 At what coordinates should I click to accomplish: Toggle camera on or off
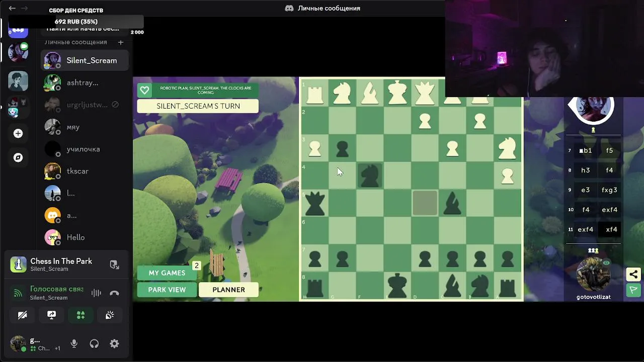pyautogui.click(x=22, y=315)
